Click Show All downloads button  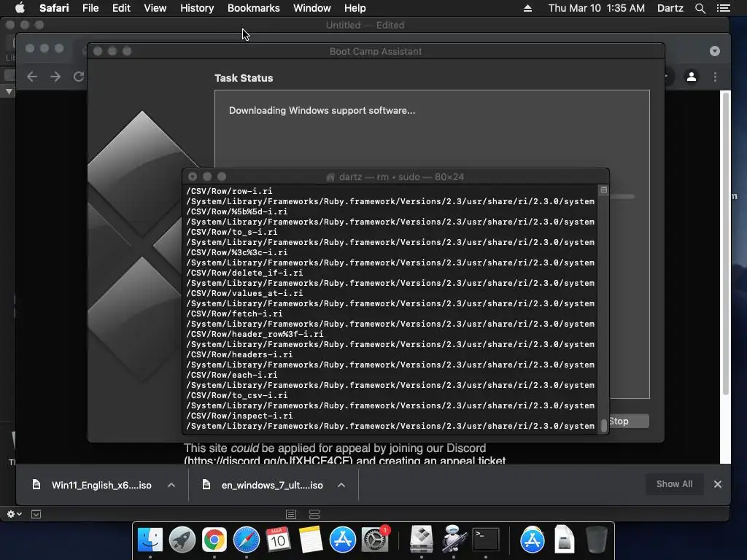(674, 484)
